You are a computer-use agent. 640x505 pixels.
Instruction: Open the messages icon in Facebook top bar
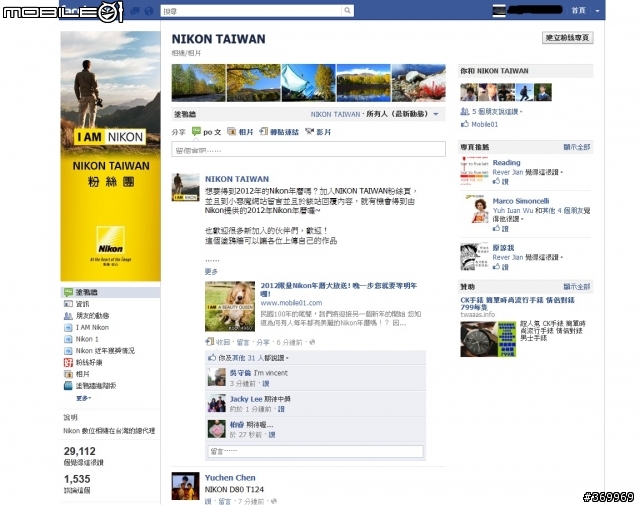click(134, 11)
